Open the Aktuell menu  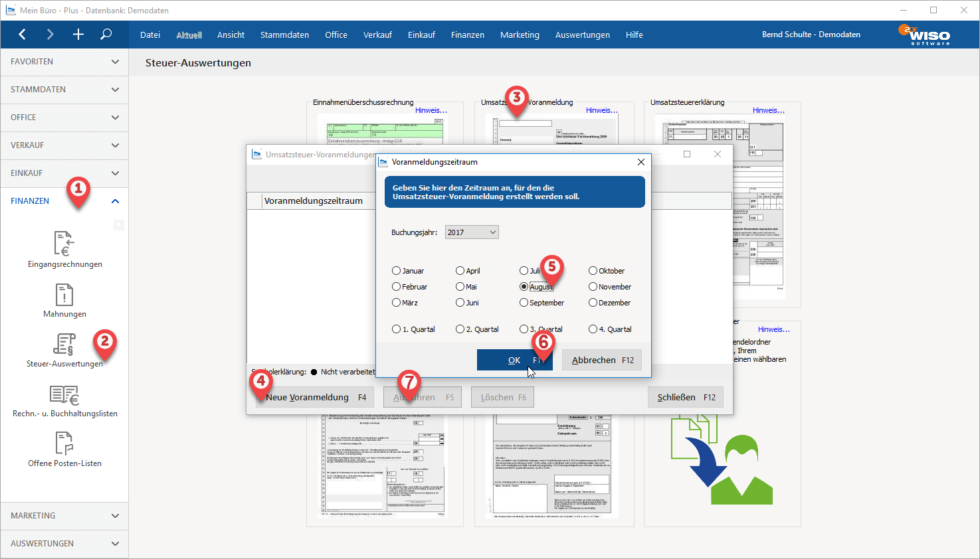[x=189, y=35]
